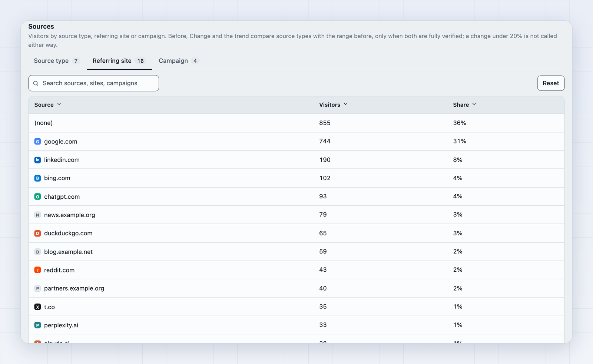Click the t.co source name
Image resolution: width=593 pixels, height=364 pixels.
pyautogui.click(x=49, y=307)
